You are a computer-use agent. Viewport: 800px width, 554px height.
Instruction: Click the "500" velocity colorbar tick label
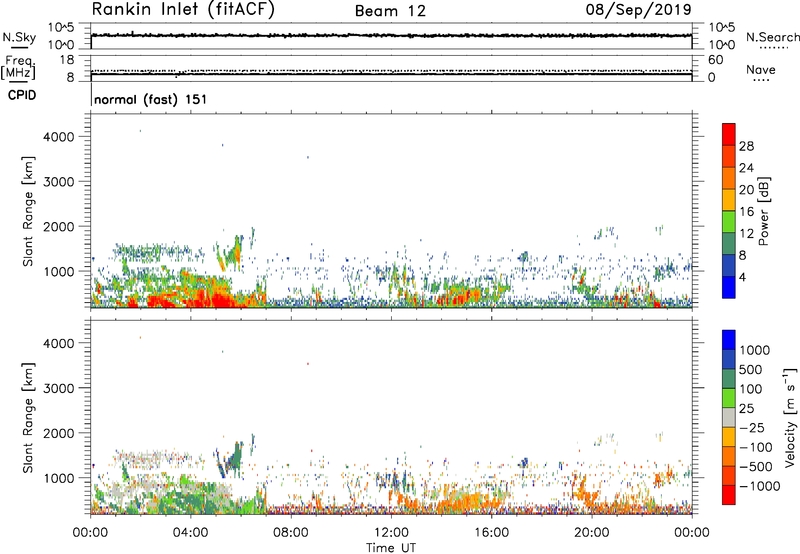pyautogui.click(x=751, y=370)
